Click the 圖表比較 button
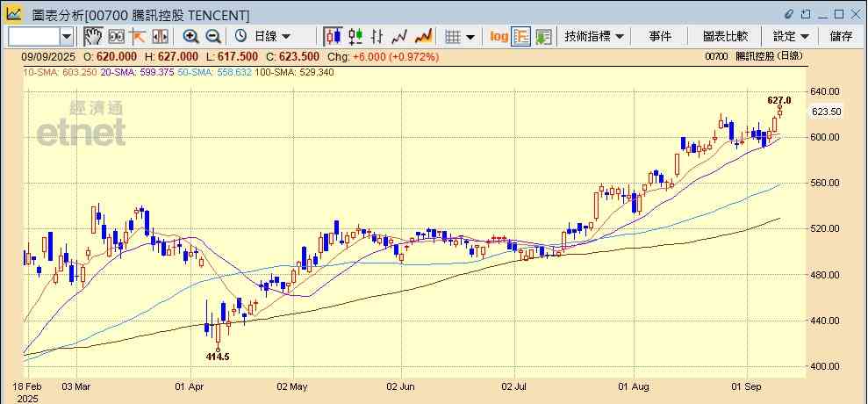Viewport: 868px width, 404px height. coord(725,37)
